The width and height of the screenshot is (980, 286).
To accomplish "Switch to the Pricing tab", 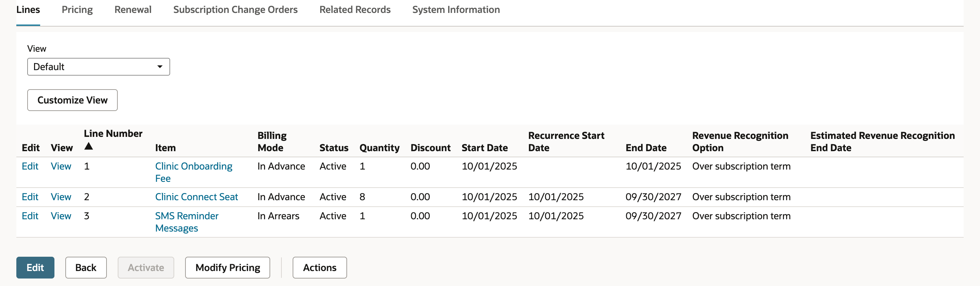I will pyautogui.click(x=77, y=10).
